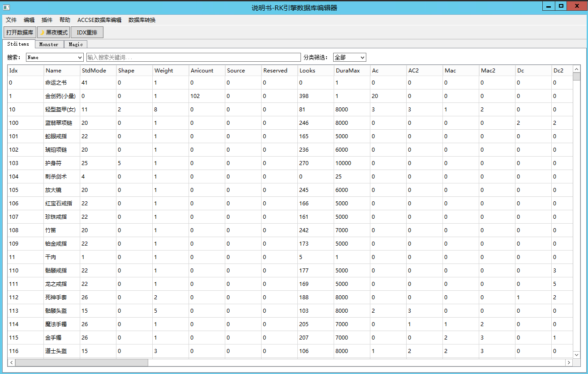Switch to the Monster tab
The image size is (588, 374).
(x=49, y=44)
